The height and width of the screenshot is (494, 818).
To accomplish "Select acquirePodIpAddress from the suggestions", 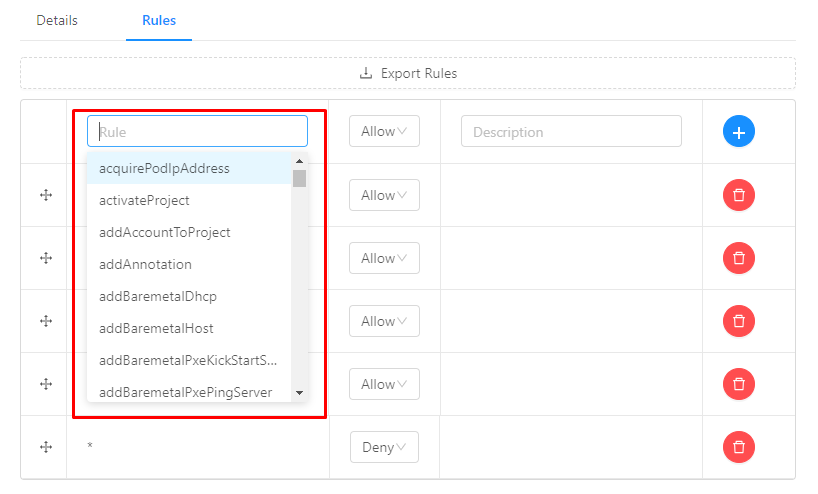I will 189,168.
